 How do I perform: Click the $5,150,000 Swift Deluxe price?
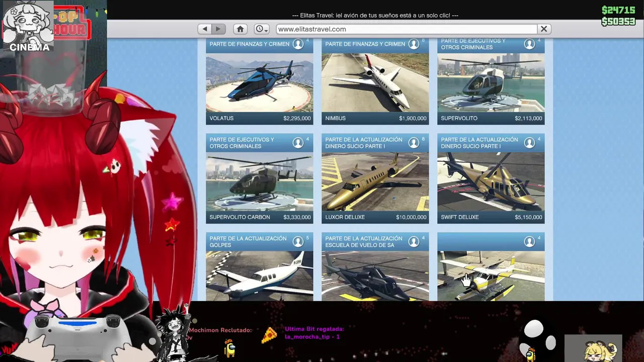(x=528, y=217)
